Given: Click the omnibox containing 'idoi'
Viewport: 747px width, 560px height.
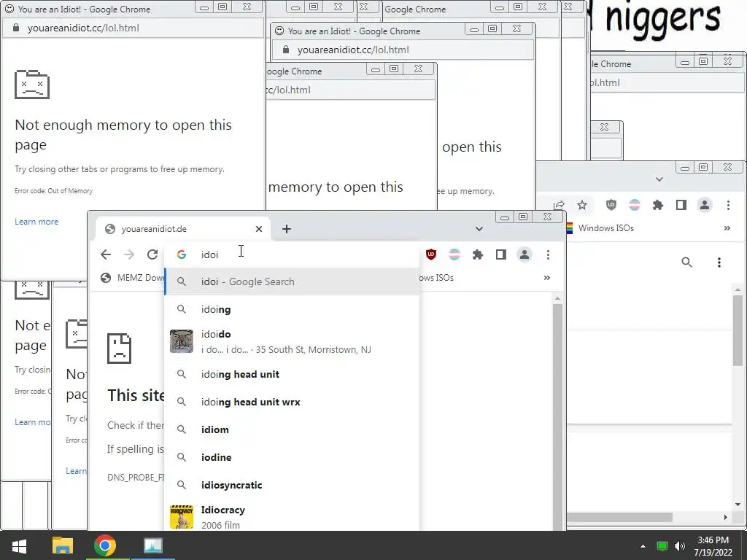Looking at the screenshot, I should click(292, 254).
